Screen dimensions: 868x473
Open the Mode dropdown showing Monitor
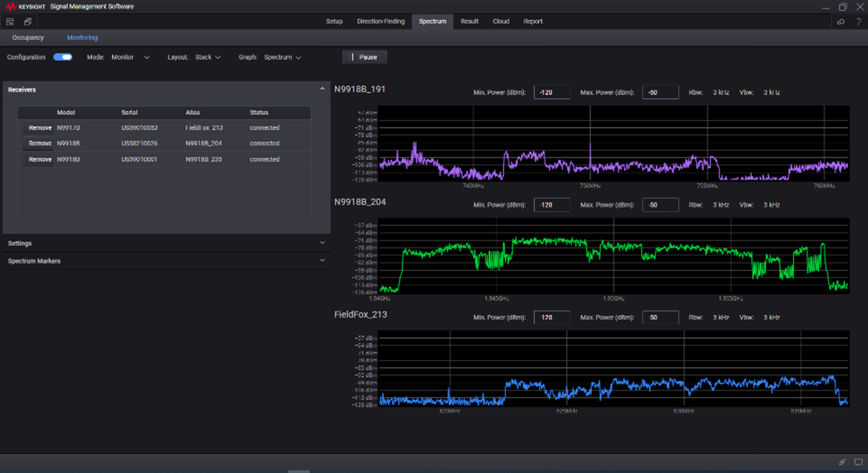pyautogui.click(x=130, y=57)
